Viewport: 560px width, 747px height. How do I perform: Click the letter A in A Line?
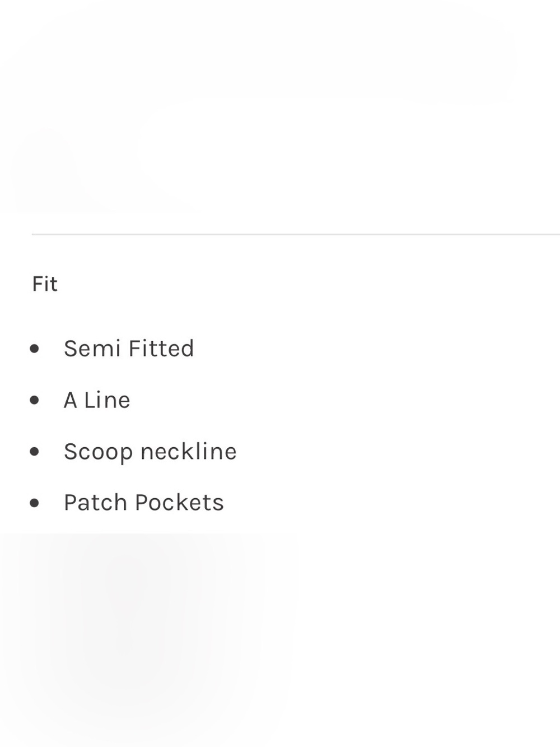[x=70, y=400]
